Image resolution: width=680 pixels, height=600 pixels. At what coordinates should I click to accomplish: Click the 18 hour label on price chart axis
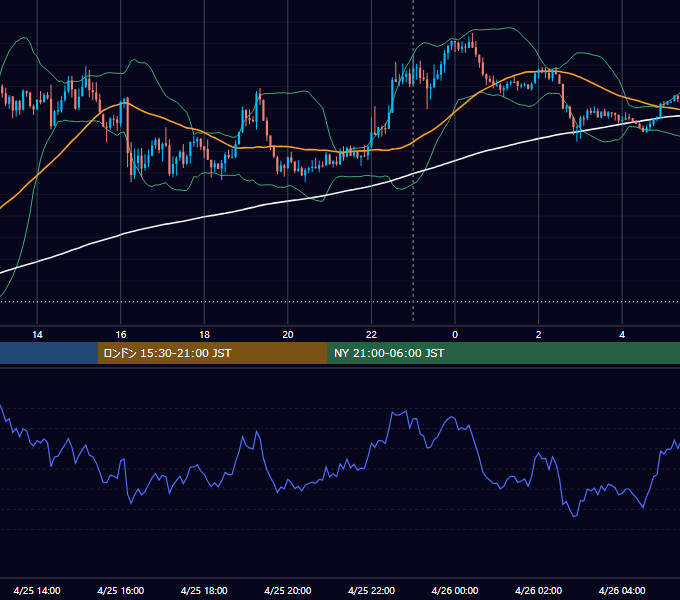tap(204, 335)
